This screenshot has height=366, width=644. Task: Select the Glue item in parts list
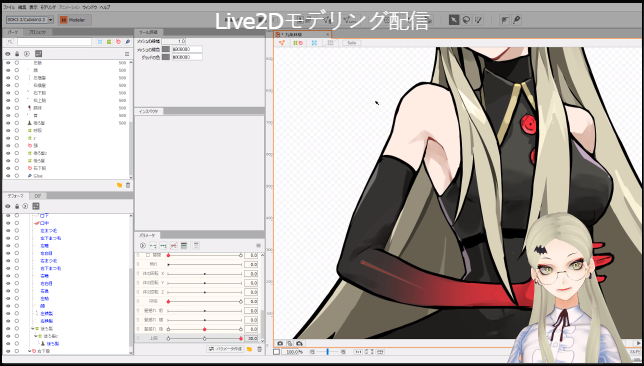[38, 176]
